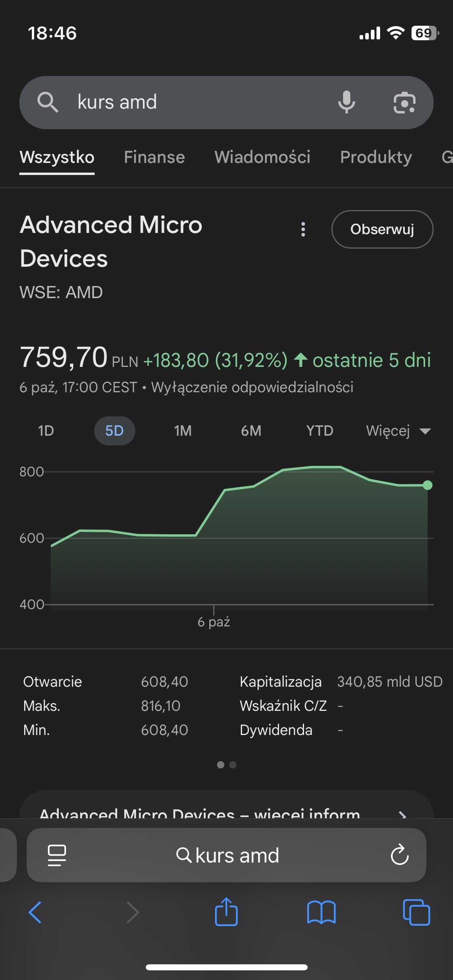Tap the 'kurs amd' search field
This screenshot has height=980, width=453.
pos(201,102)
